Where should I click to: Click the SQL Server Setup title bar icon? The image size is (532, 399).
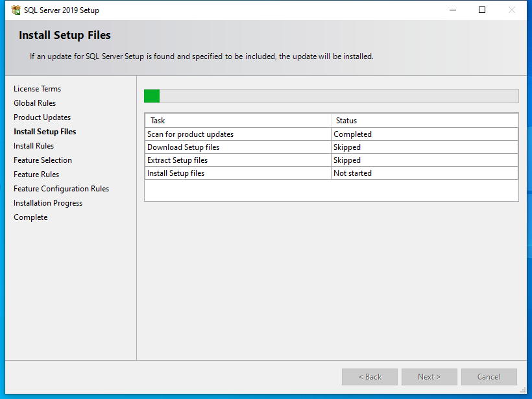pos(16,10)
